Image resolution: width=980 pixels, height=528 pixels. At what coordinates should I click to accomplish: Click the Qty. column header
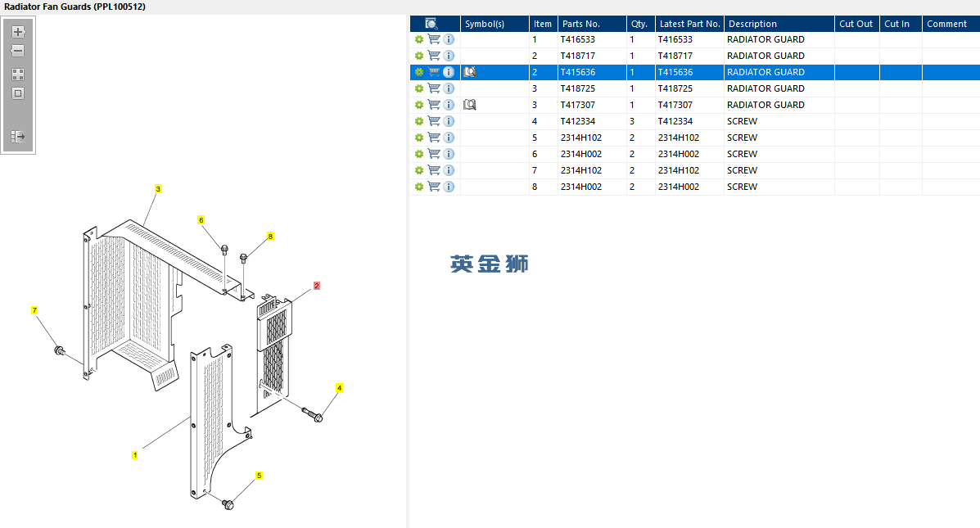coord(639,24)
